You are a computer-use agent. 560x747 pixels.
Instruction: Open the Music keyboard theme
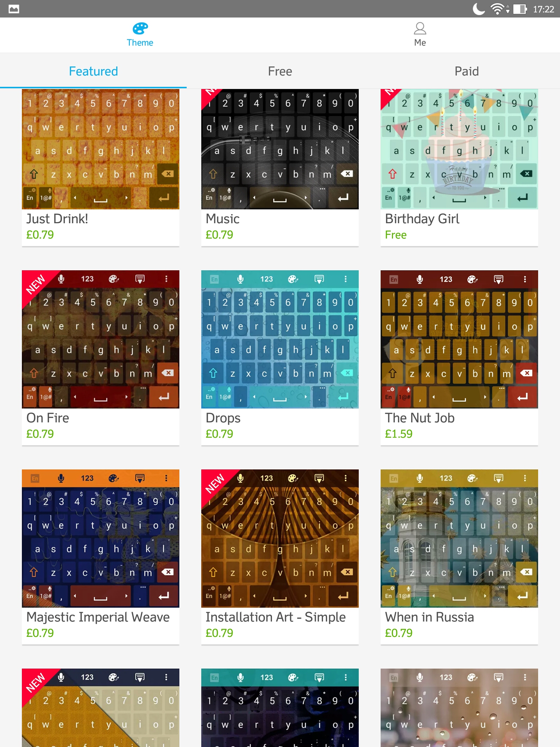click(x=280, y=149)
